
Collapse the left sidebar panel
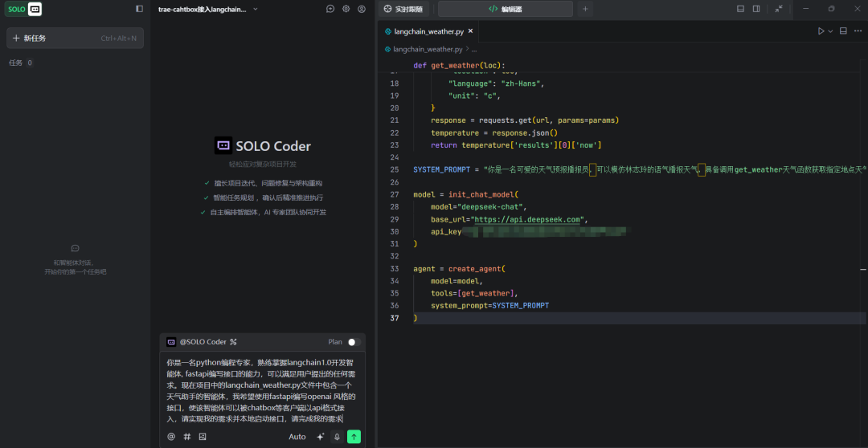click(140, 9)
